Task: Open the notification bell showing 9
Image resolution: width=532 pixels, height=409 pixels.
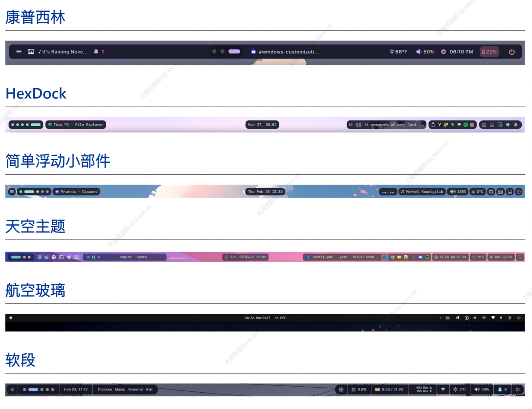Action: pos(502,390)
